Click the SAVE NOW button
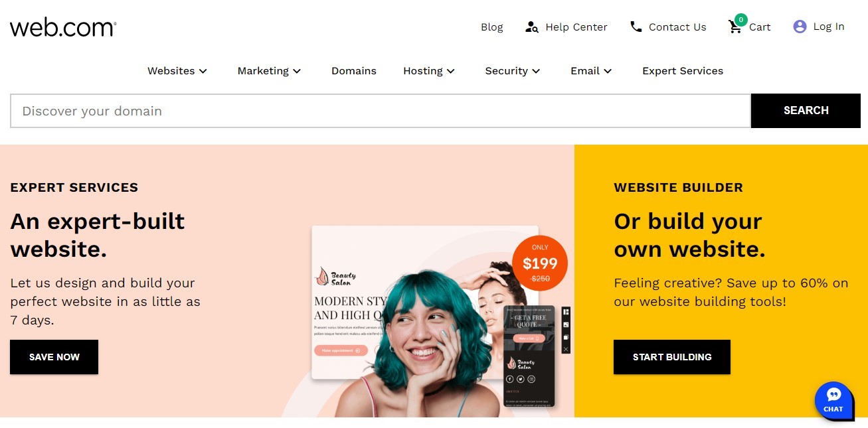 (54, 357)
